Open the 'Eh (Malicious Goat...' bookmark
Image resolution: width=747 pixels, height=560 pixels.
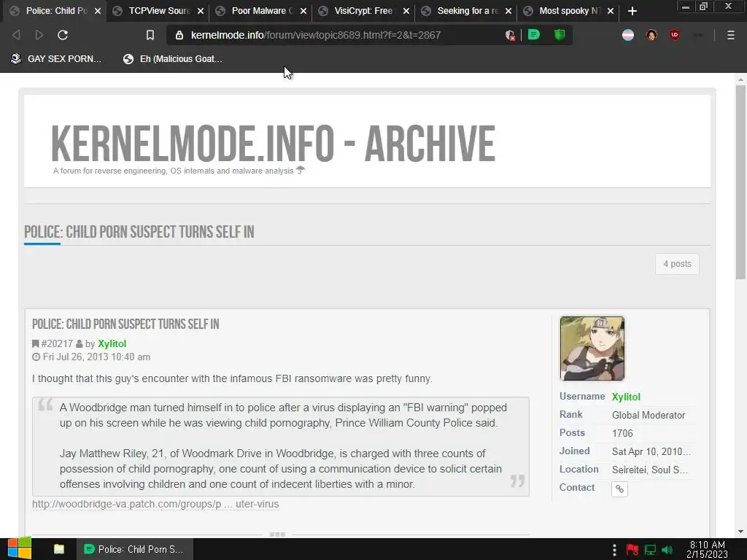tap(172, 59)
